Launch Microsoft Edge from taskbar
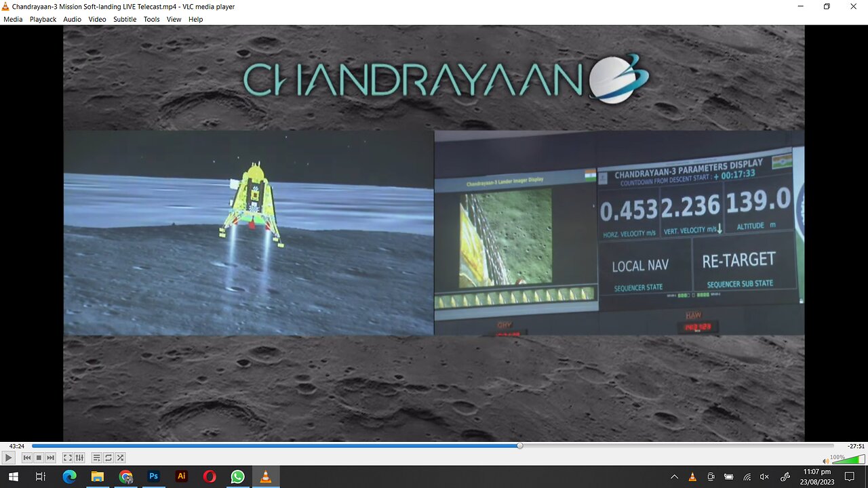The width and height of the screenshot is (868, 488). tap(69, 476)
